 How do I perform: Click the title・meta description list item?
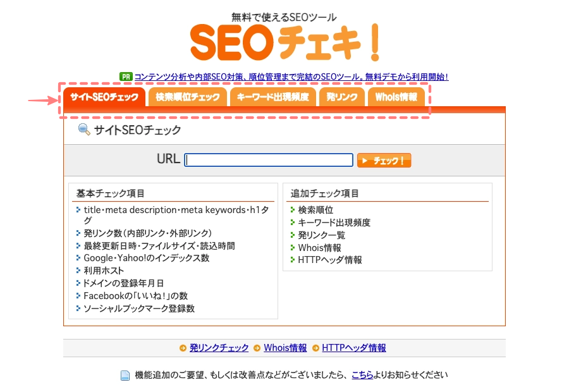point(176,215)
